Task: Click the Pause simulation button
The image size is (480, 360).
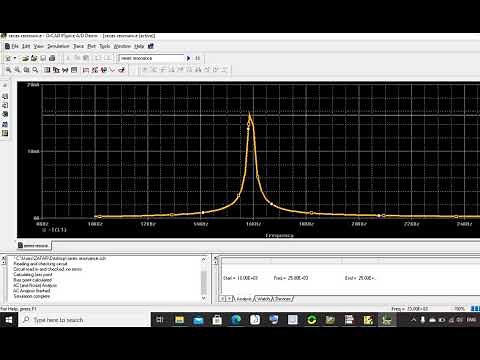Action: [x=198, y=58]
